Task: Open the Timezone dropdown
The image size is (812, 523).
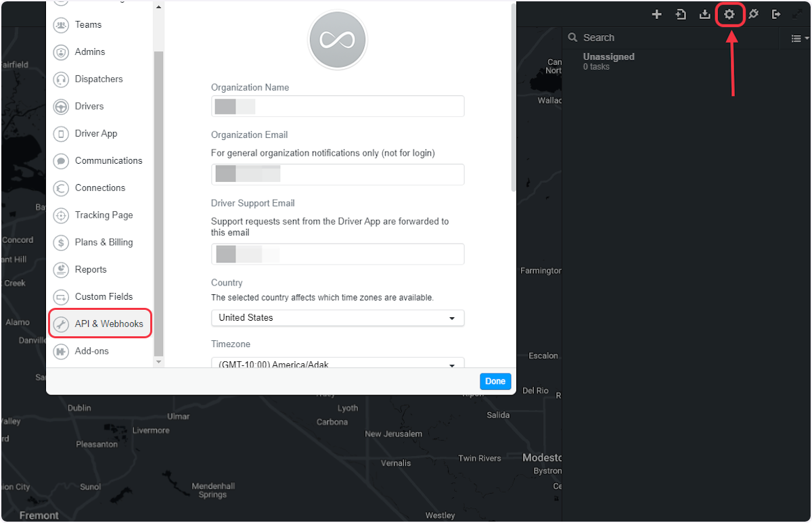Action: click(x=337, y=364)
